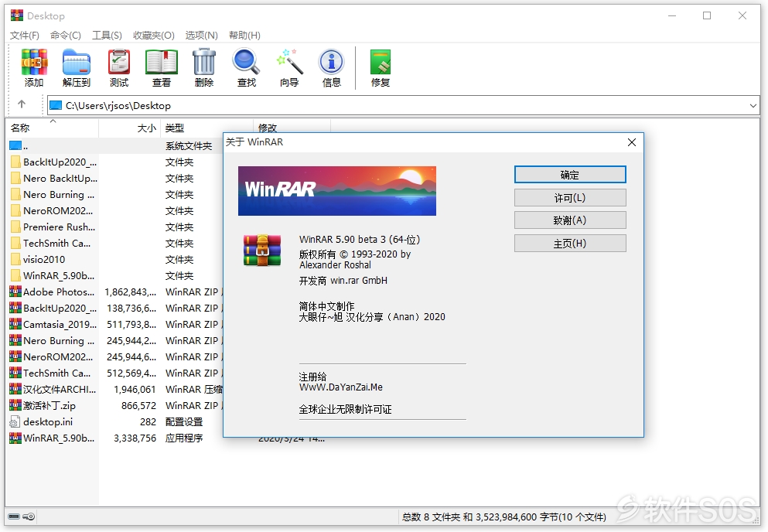The height and width of the screenshot is (532, 768).
Task: Close the About WinRAR dialog
Action: (x=632, y=142)
